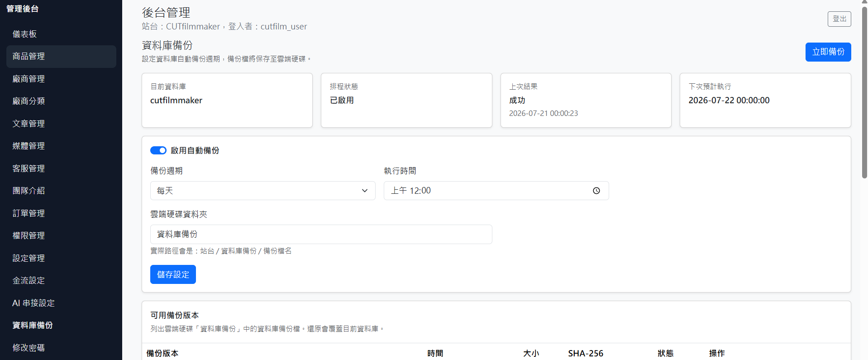Click next run time 2026-07-22 00:00:00
The height and width of the screenshot is (360, 868).
coord(729,101)
